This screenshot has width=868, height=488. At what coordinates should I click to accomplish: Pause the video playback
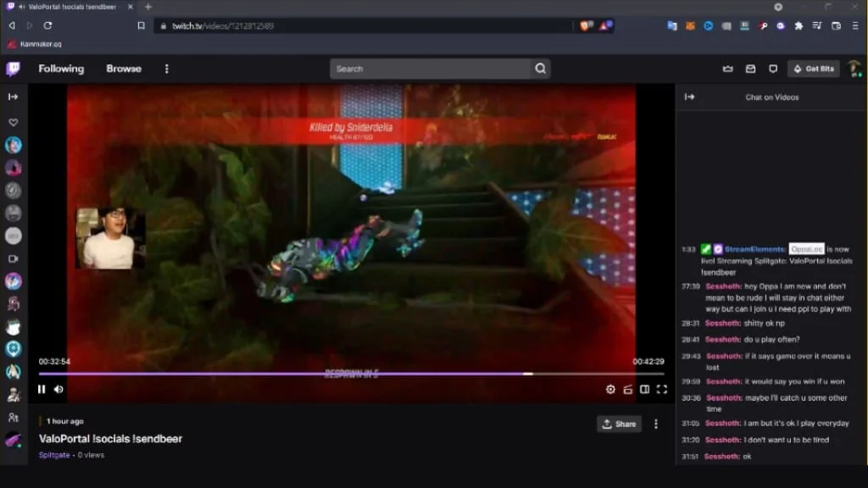pos(42,390)
